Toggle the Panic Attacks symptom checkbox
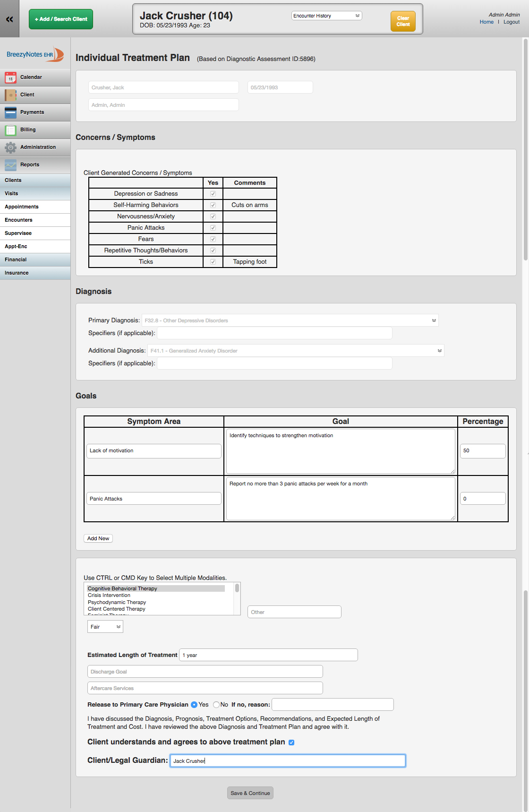Viewport: 529px width, 812px height. (x=213, y=228)
